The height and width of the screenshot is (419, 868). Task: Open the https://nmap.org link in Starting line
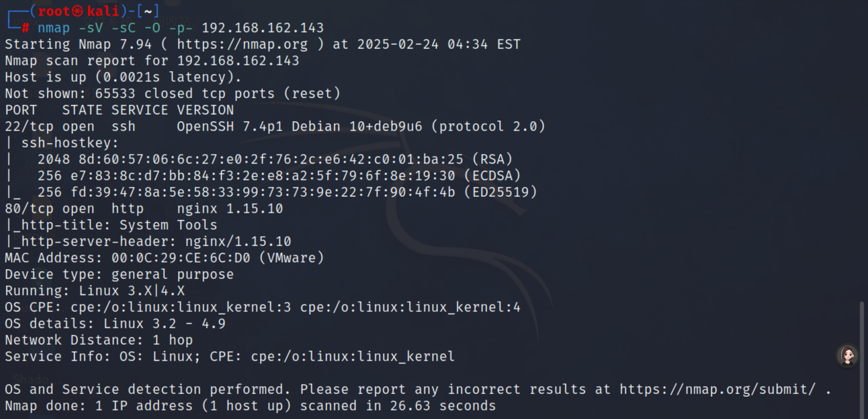[x=242, y=44]
